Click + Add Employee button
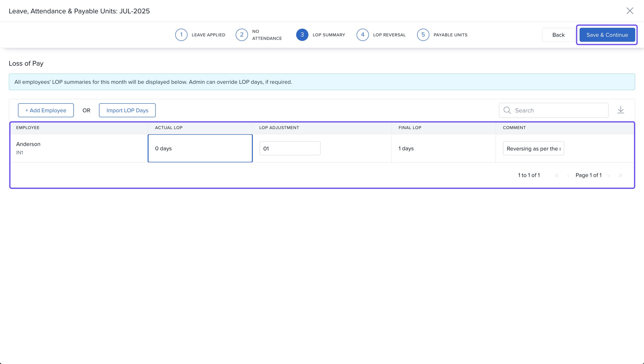This screenshot has width=644, height=364. pyautogui.click(x=46, y=110)
